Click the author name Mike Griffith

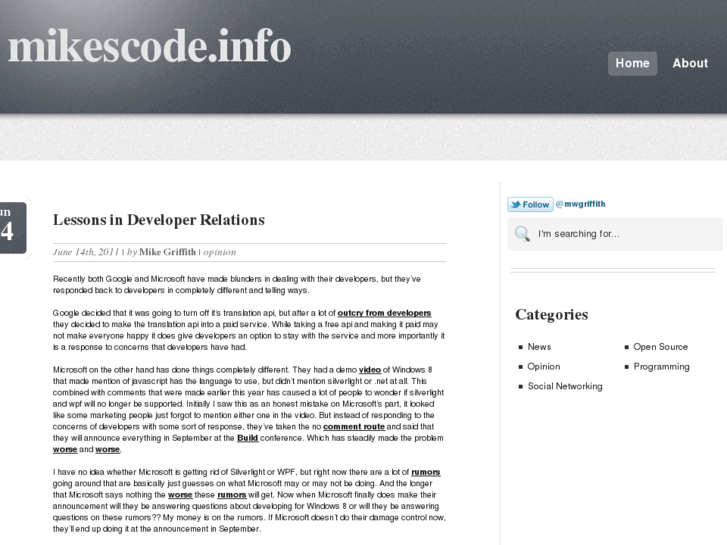[x=167, y=252]
